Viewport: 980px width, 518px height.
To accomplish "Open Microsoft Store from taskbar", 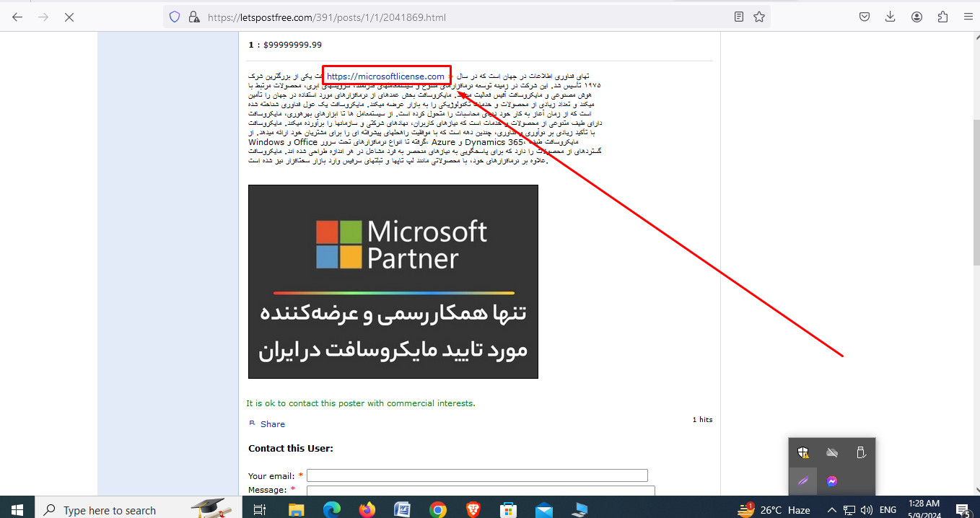I will tap(508, 509).
